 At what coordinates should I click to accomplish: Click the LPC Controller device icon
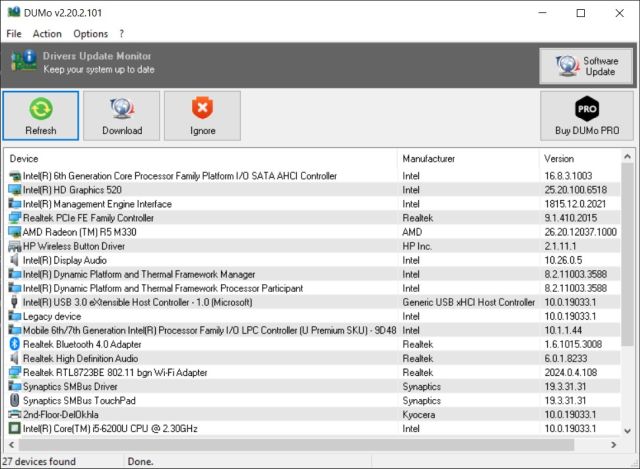pyautogui.click(x=15, y=330)
